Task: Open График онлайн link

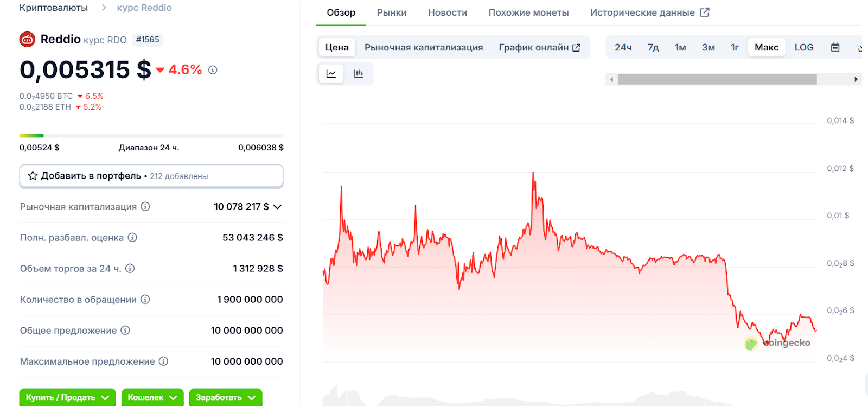Action: point(540,48)
